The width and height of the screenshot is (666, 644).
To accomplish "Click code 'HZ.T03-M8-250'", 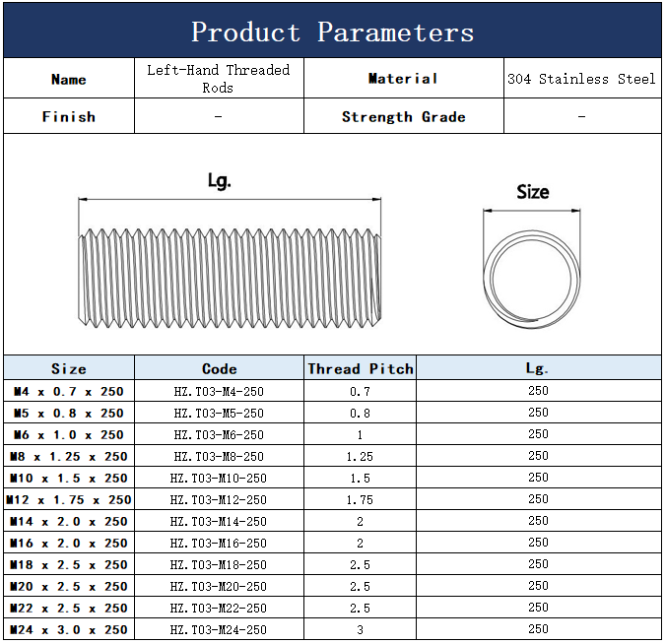I will (219, 456).
